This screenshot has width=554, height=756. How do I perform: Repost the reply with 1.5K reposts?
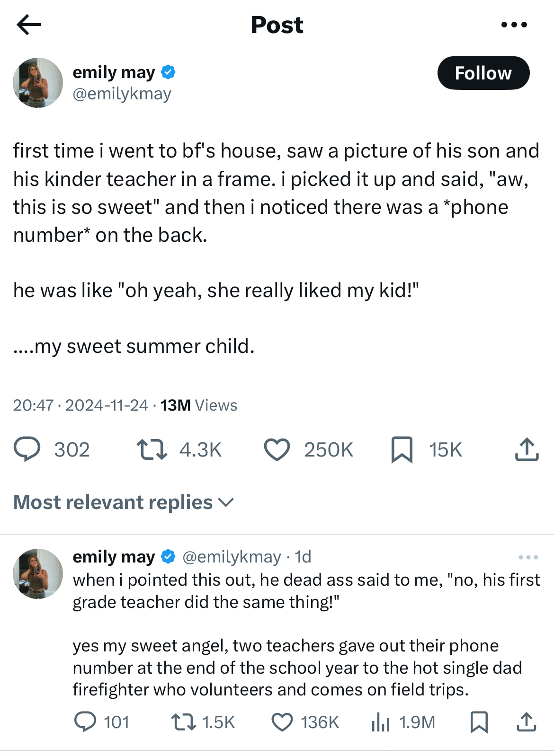point(183,722)
